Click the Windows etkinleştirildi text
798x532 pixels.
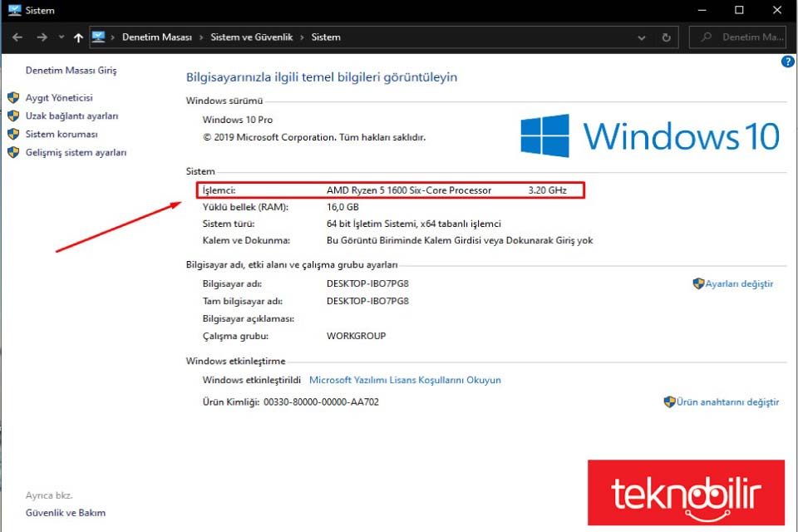tap(251, 380)
